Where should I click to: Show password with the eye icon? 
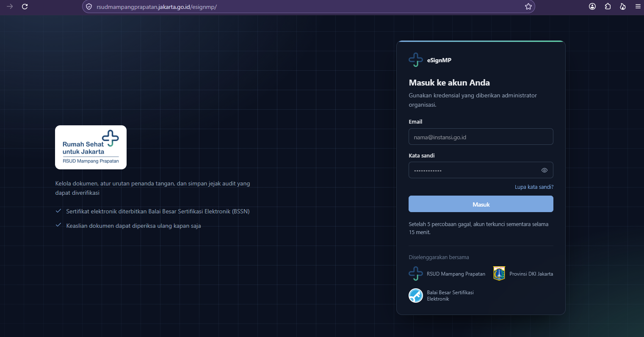click(x=544, y=170)
